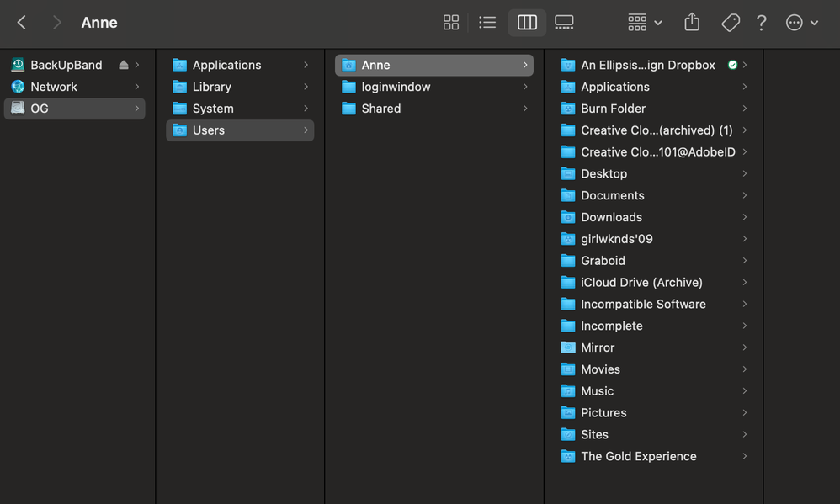This screenshot has height=504, width=840.
Task: Switch to list view
Action: [x=487, y=23]
